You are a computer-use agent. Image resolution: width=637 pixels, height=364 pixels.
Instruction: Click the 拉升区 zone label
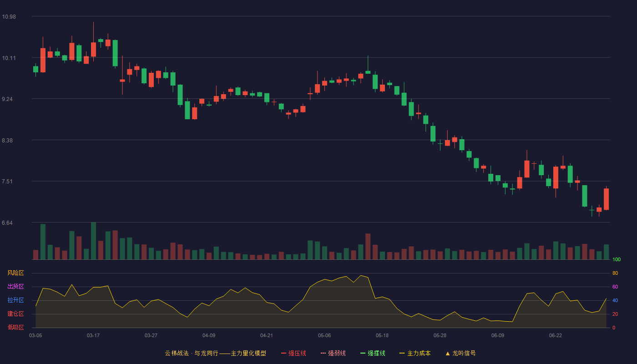tap(15, 300)
